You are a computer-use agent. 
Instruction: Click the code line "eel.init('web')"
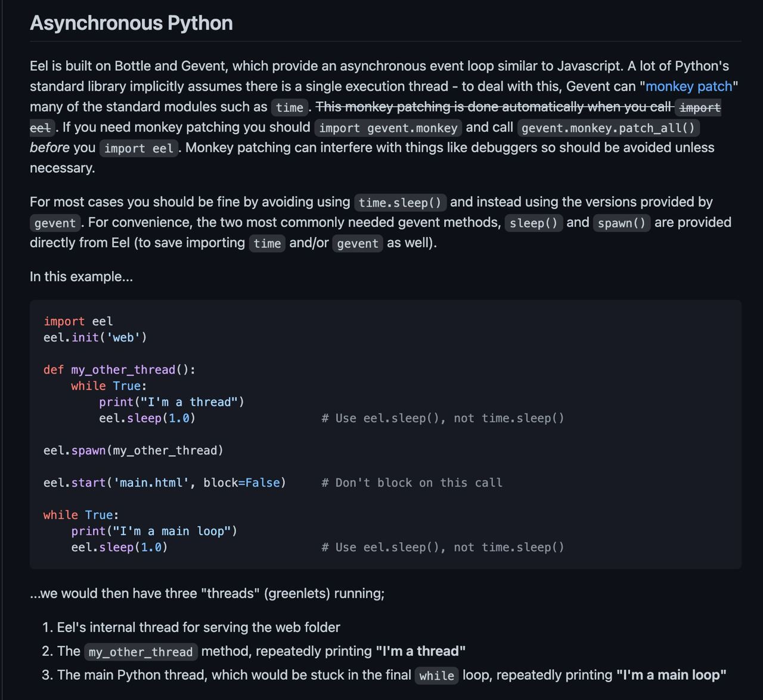(95, 337)
